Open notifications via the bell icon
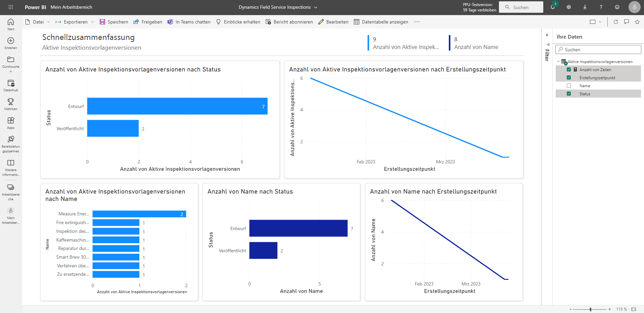The height and width of the screenshot is (313, 644). coord(552,7)
